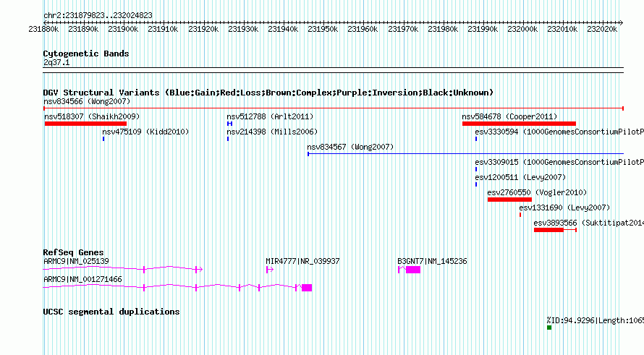Screen dimensions: 644x355
Task: Select the ARMC9 NM_001271466 terminal exon block
Action: (x=307, y=288)
